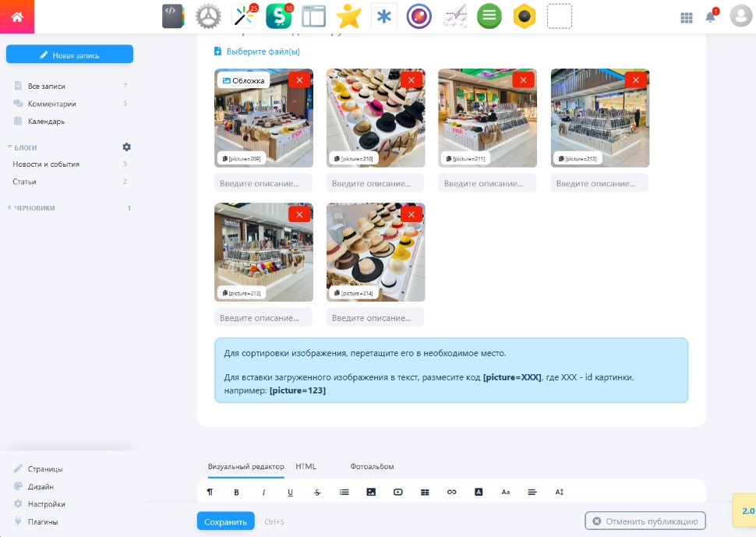Click the Сохранить button
Image resolution: width=756 pixels, height=537 pixels.
(x=226, y=521)
